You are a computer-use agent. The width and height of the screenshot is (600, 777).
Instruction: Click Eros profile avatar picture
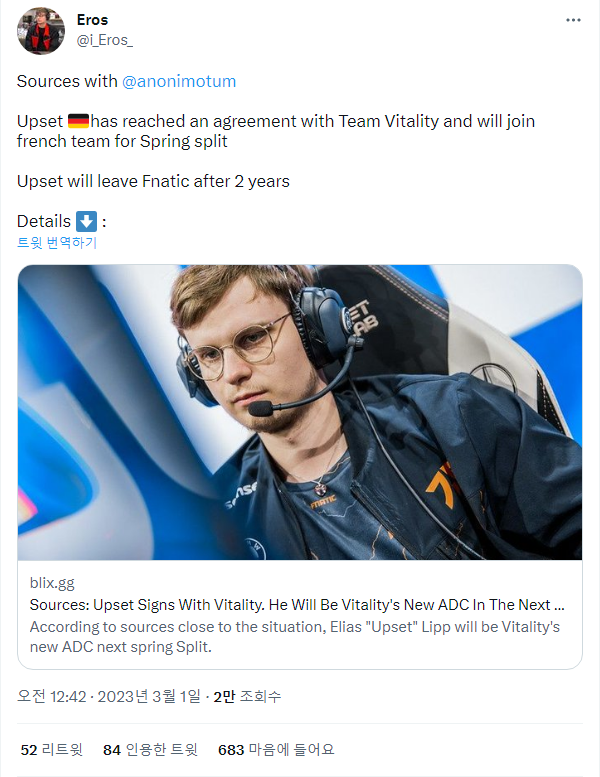(41, 30)
